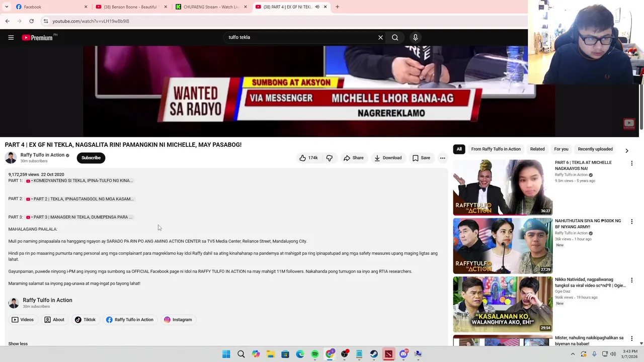Open Nikko Natividad Ogie Diaz video thumbnail
The image size is (644, 362).
503,304
